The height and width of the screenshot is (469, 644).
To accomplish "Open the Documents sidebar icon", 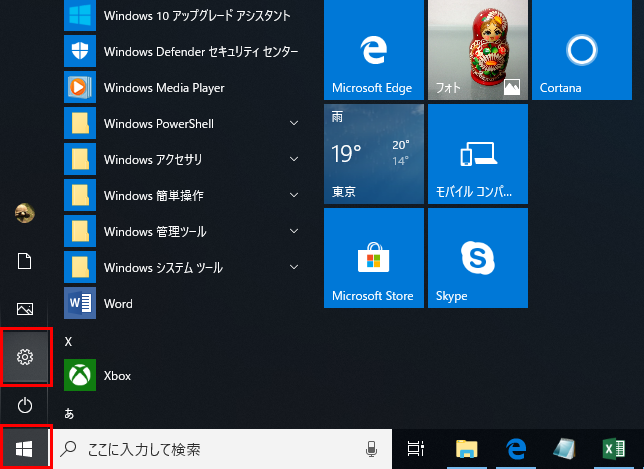I will [x=26, y=261].
